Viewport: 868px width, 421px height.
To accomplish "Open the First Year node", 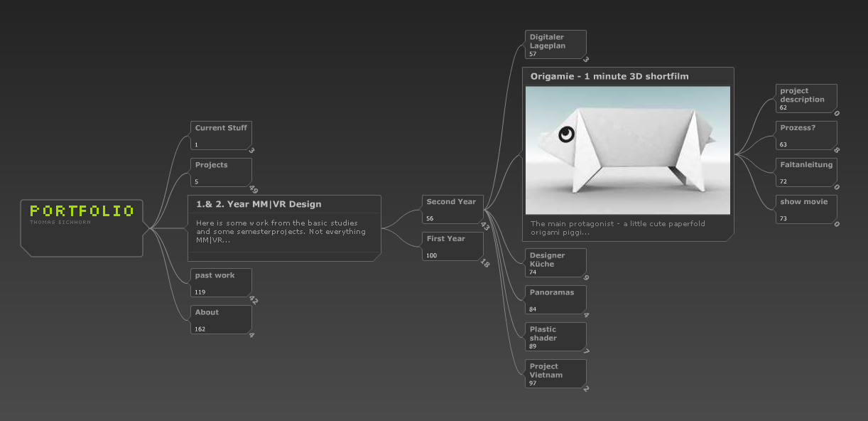I will [x=452, y=247].
